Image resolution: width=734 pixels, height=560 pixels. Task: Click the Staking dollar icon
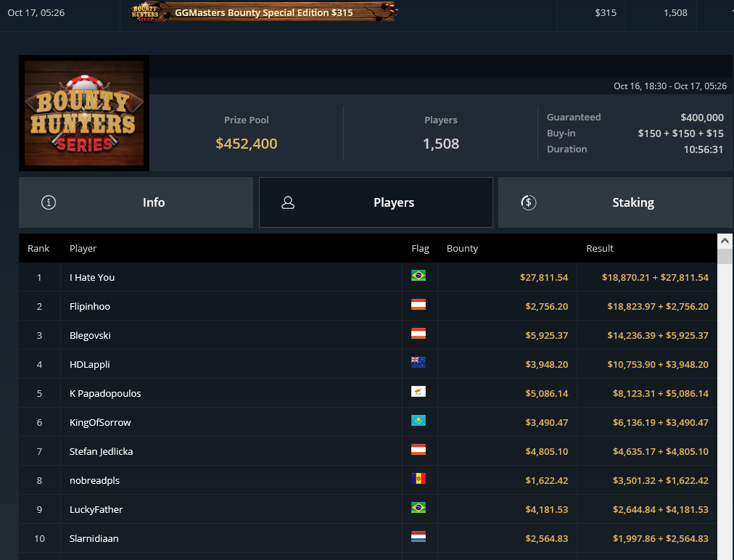[x=529, y=202]
